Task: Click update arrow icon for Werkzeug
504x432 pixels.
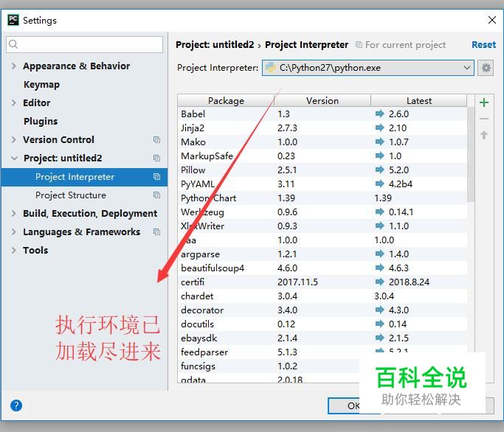Action: [379, 212]
